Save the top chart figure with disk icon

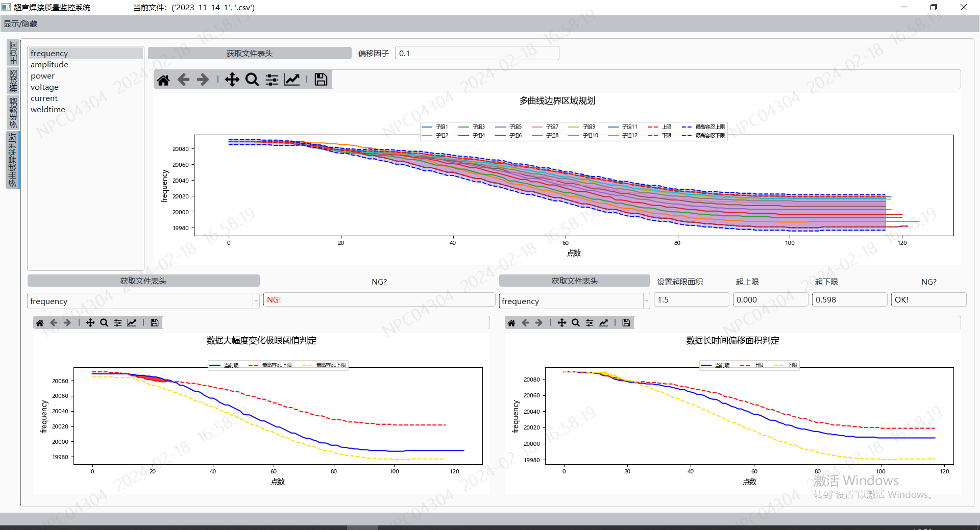point(321,80)
